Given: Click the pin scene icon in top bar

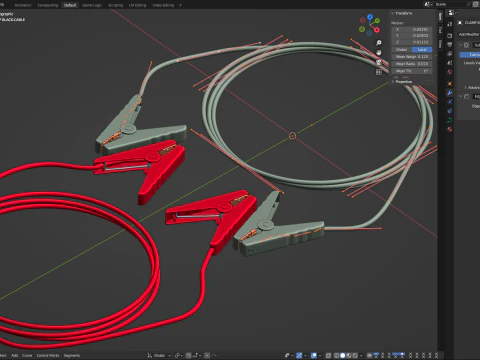Looking at the screenshot, I should click(468, 4).
